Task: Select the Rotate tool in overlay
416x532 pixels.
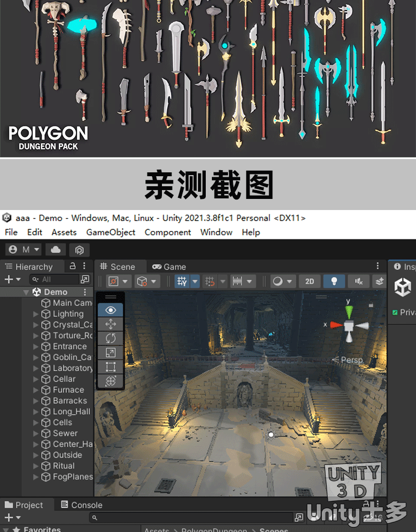Action: [x=110, y=338]
